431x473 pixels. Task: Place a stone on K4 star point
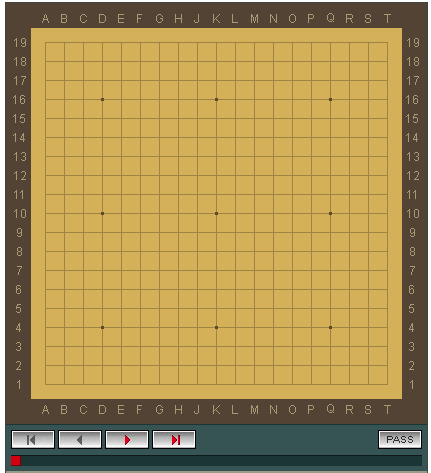[216, 327]
